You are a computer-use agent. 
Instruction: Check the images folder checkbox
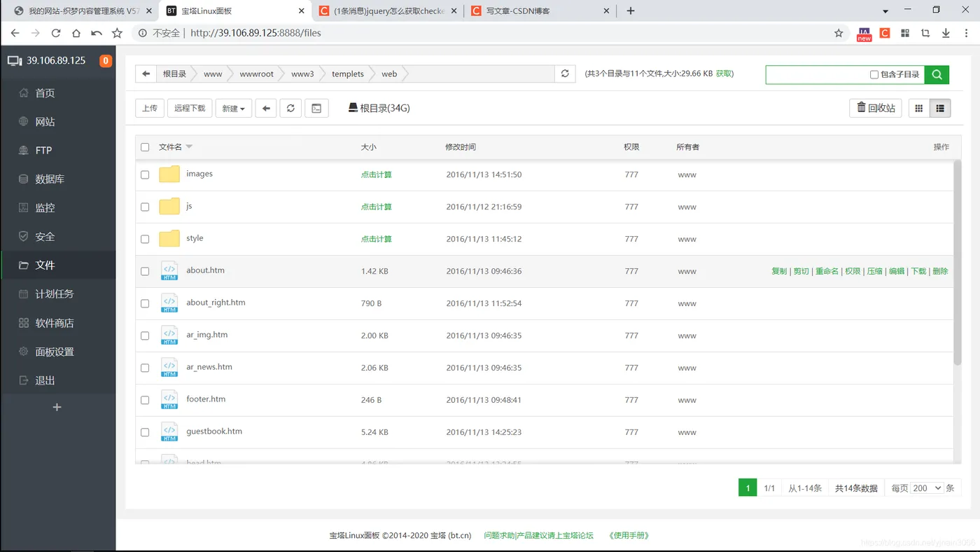tap(145, 174)
